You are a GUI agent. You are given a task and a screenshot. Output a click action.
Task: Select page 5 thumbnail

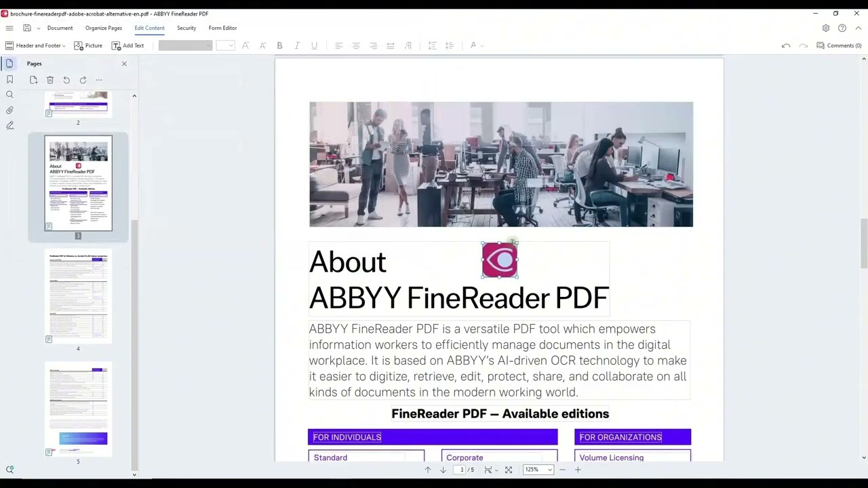pyautogui.click(x=78, y=409)
